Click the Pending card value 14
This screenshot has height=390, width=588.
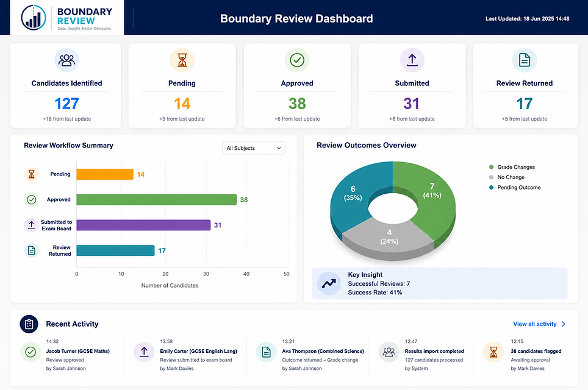pos(182,104)
